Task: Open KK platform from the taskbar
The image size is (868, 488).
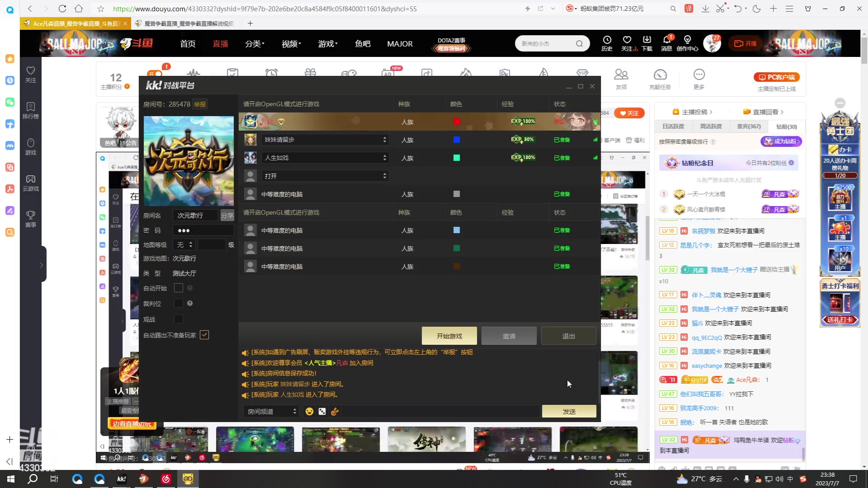Action: point(122,479)
